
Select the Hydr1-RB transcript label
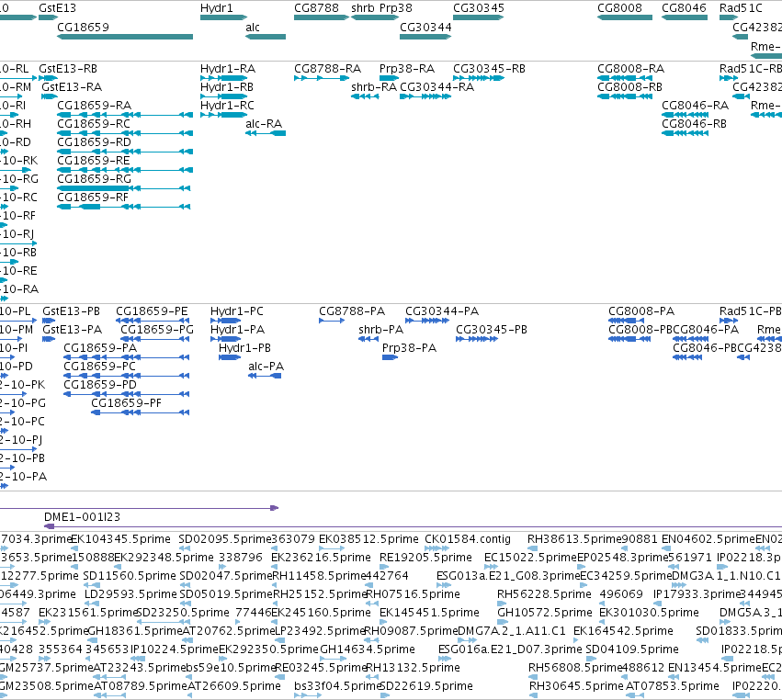[x=227, y=86]
